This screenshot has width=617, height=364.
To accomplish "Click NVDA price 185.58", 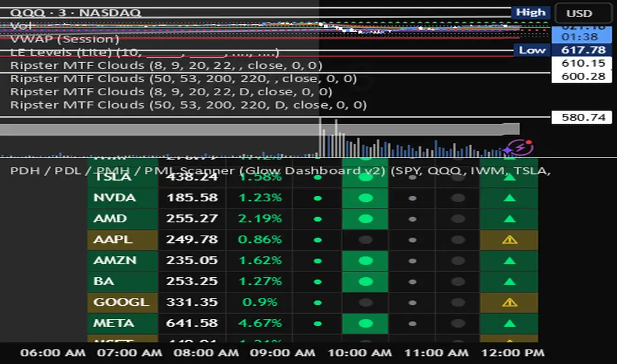I will 192,197.
